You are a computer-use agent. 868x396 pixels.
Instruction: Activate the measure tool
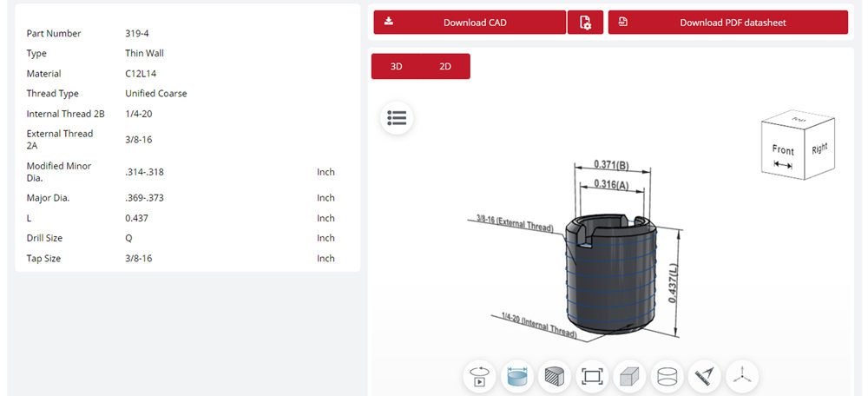705,376
